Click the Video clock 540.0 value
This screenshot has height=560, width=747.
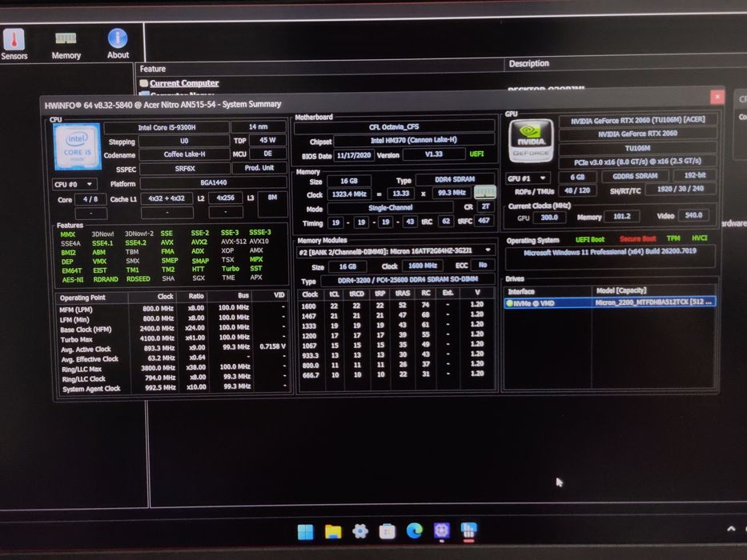click(x=693, y=215)
